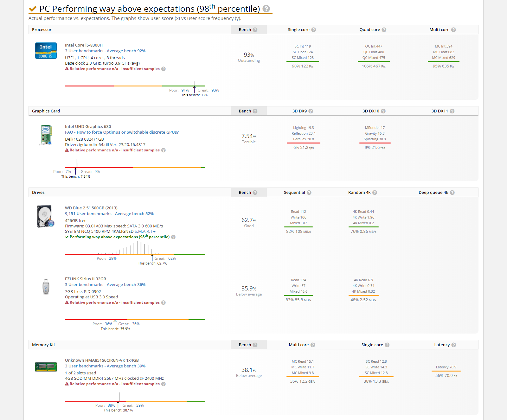This screenshot has width=507, height=420.
Task: Click processor Poor 91% value link
Action: point(185,90)
